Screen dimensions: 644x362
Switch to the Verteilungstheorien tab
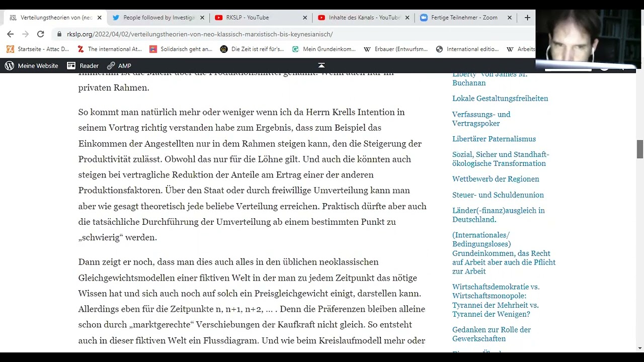click(x=54, y=18)
